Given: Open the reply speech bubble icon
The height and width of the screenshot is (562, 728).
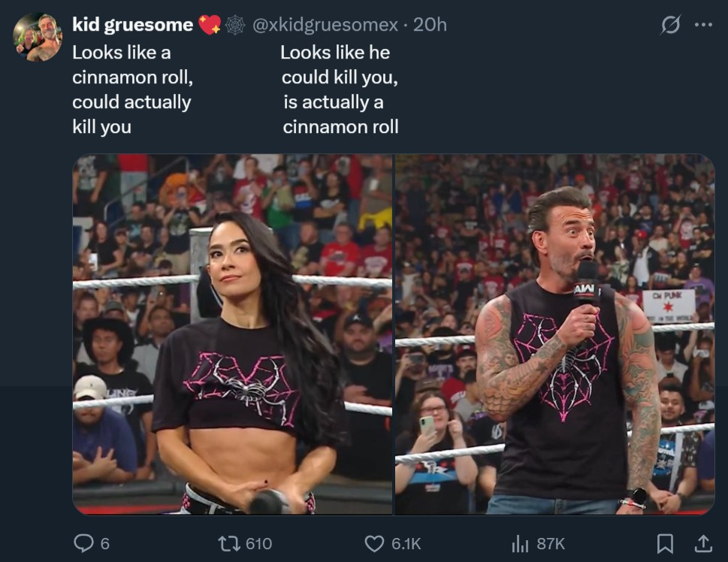Looking at the screenshot, I should tap(83, 543).
